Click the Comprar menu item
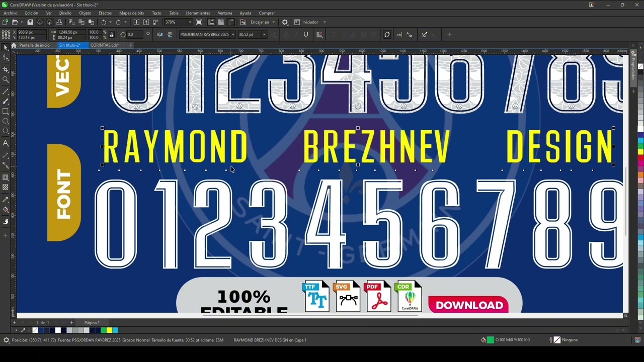 [x=267, y=13]
